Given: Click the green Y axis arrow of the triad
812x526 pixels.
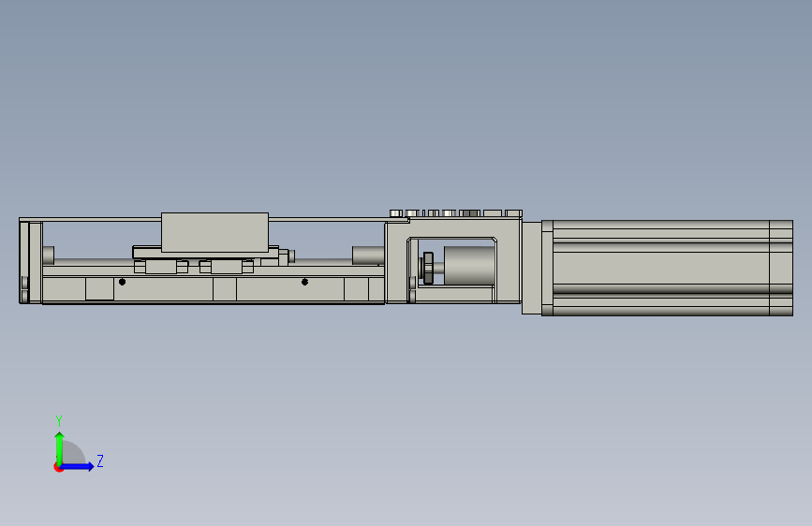Looking at the screenshot, I should 60,447.
